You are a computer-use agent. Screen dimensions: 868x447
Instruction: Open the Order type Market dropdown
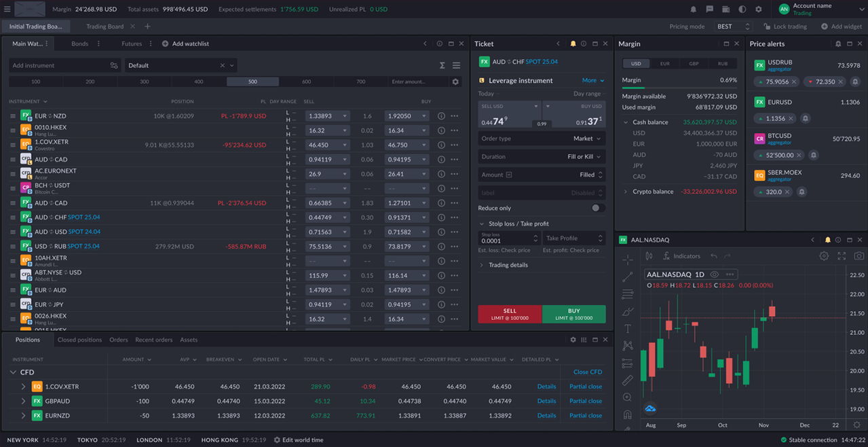(542, 139)
